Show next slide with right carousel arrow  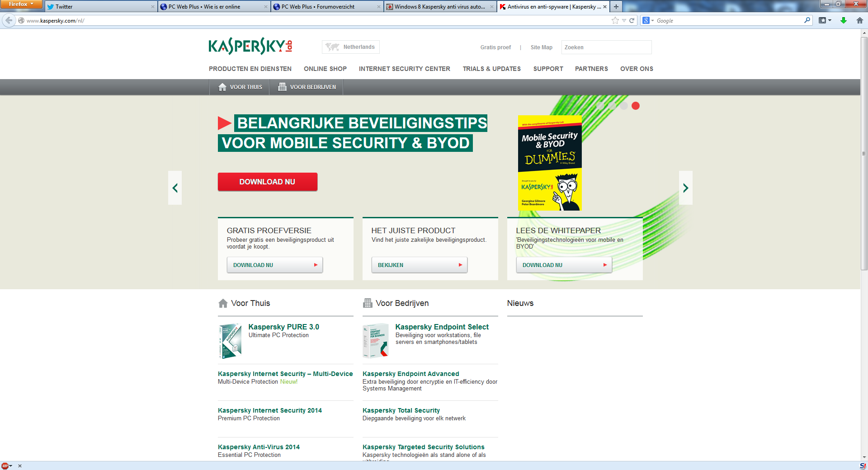(685, 188)
